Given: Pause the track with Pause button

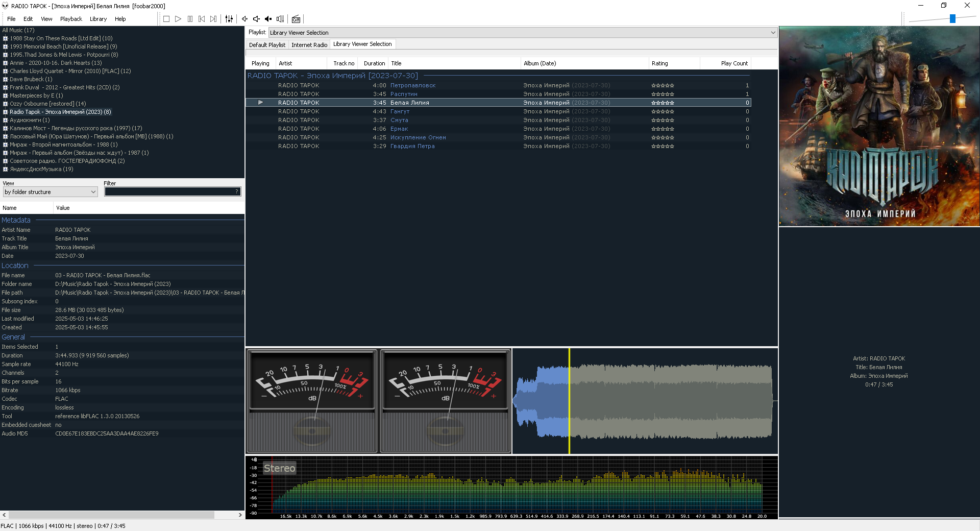Looking at the screenshot, I should 190,19.
